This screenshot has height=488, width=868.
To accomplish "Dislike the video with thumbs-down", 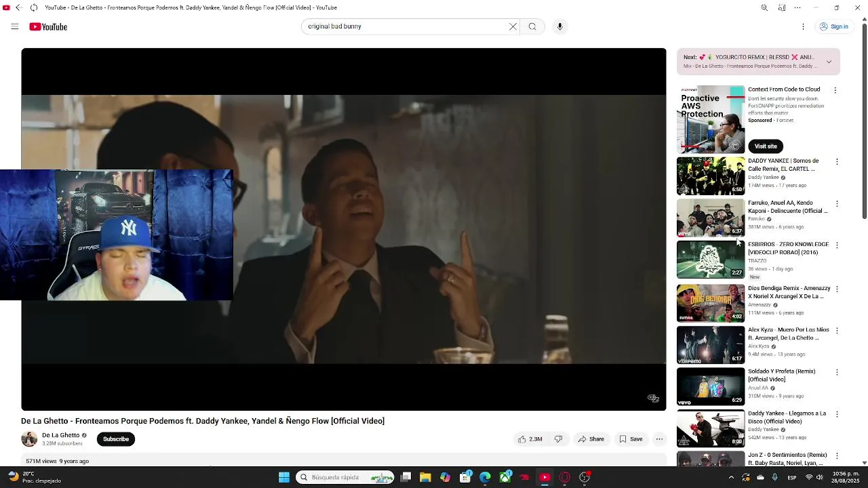I will coord(558,439).
